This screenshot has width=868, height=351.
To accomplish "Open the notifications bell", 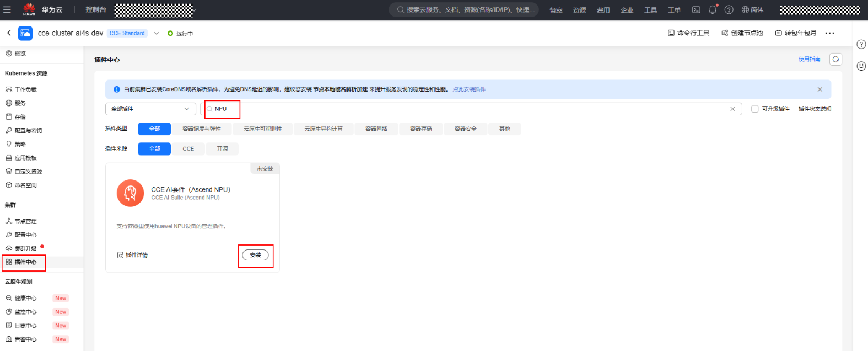I will pyautogui.click(x=713, y=9).
